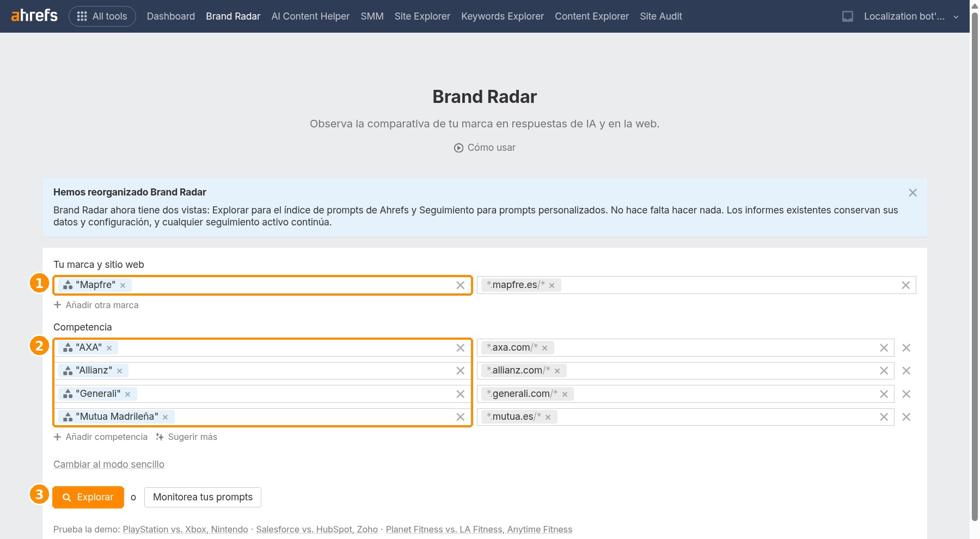The width and height of the screenshot is (980, 539).
Task: Click the ahrefs logo
Action: click(x=34, y=16)
